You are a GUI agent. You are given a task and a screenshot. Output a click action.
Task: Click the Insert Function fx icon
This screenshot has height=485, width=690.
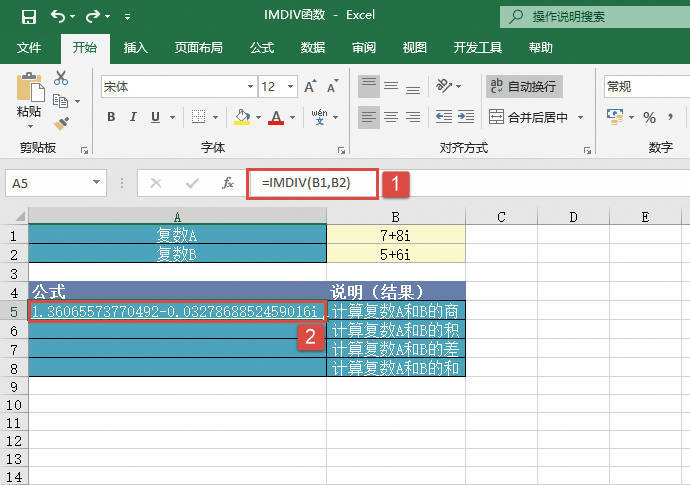click(228, 183)
